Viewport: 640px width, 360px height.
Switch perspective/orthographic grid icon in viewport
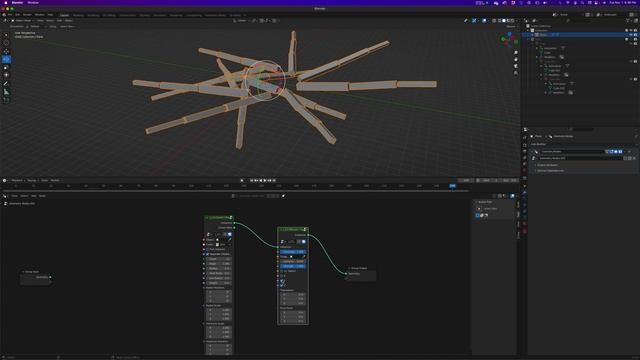click(516, 73)
